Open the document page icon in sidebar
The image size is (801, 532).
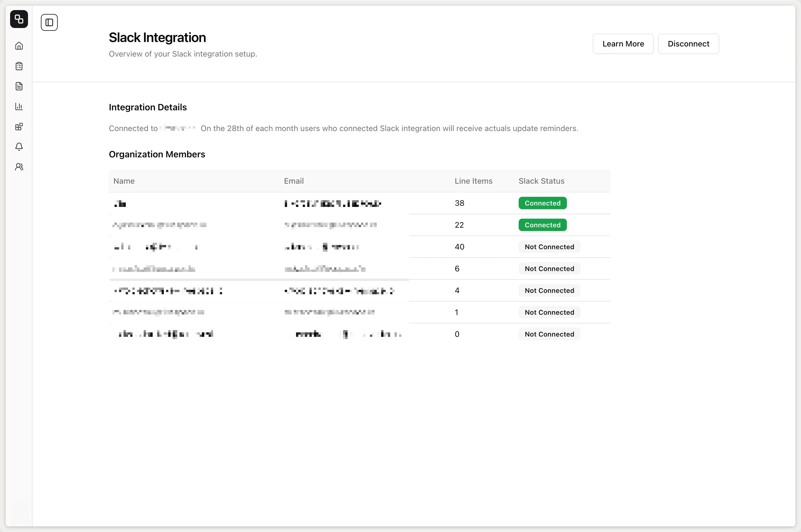pos(19,86)
